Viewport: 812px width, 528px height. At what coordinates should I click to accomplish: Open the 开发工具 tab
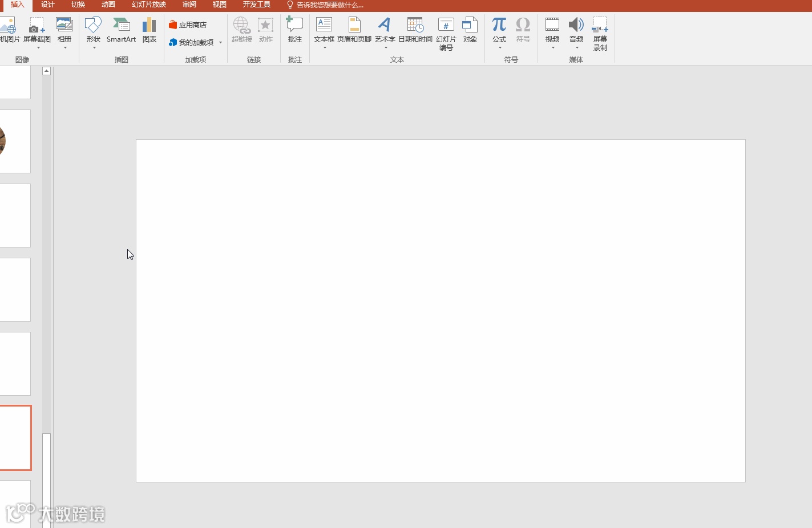[x=257, y=5]
